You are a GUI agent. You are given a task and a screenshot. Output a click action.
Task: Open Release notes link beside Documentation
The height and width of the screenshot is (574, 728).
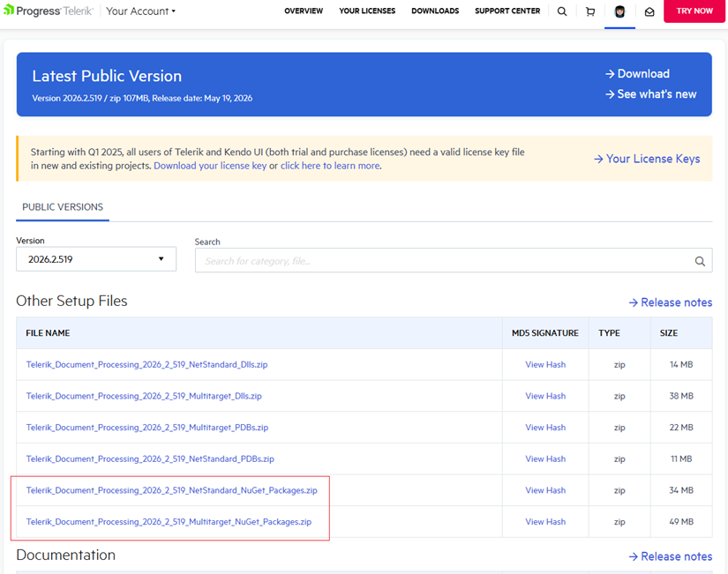pos(671,556)
